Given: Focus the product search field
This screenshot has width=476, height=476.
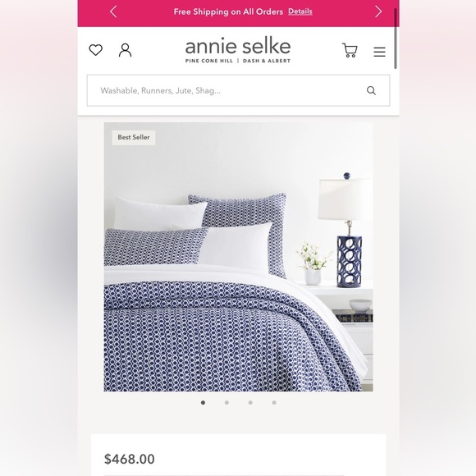Looking at the screenshot, I should tap(238, 90).
